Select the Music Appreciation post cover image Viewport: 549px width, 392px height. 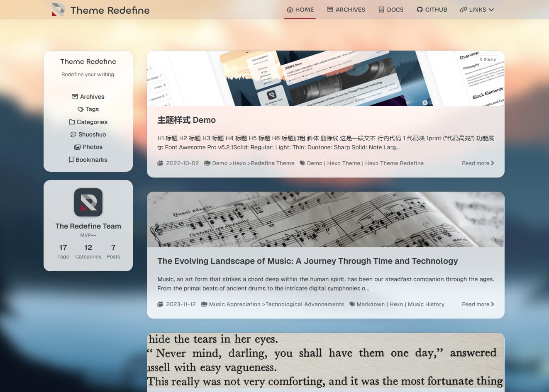(x=325, y=219)
